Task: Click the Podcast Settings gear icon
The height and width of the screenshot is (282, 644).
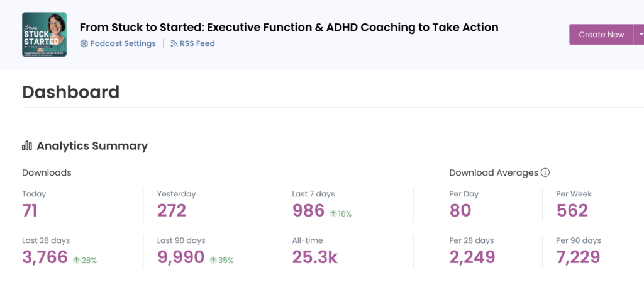Action: 84,43
